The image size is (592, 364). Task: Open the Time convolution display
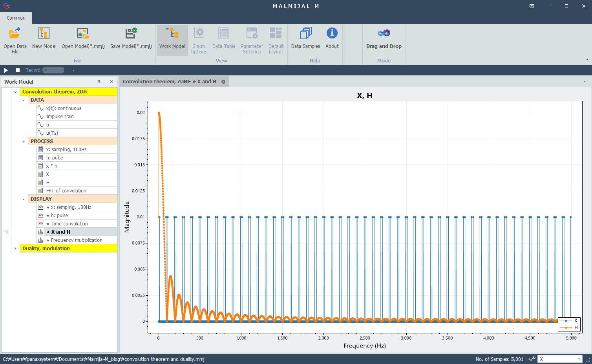pyautogui.click(x=77, y=223)
